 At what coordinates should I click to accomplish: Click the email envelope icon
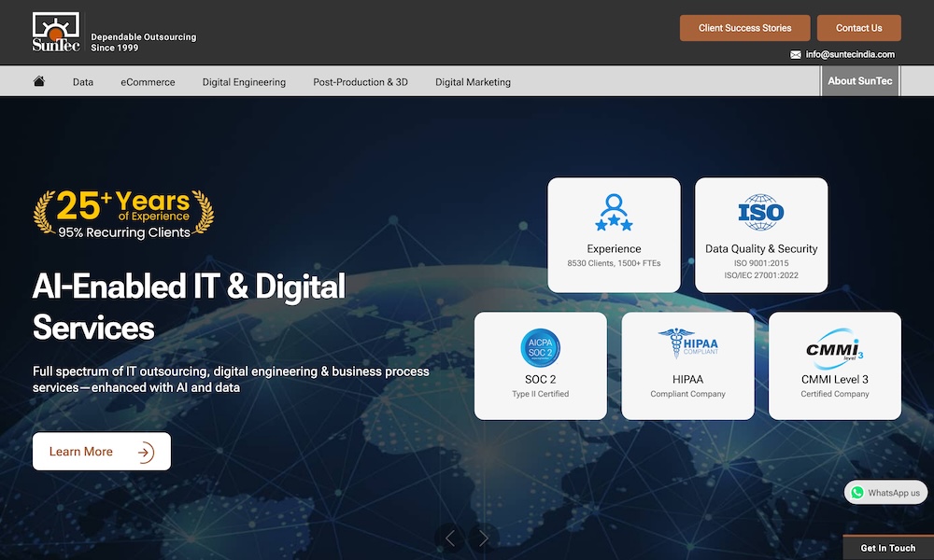click(x=795, y=55)
